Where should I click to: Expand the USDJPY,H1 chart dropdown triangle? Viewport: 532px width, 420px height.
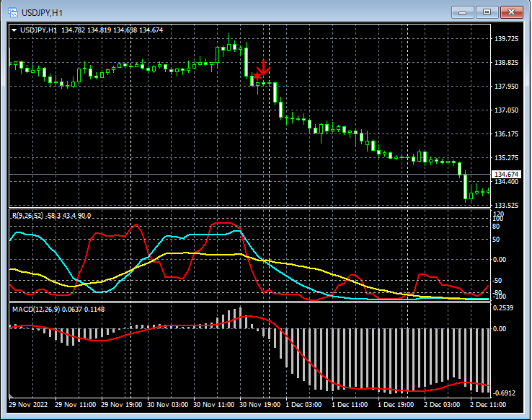point(14,30)
